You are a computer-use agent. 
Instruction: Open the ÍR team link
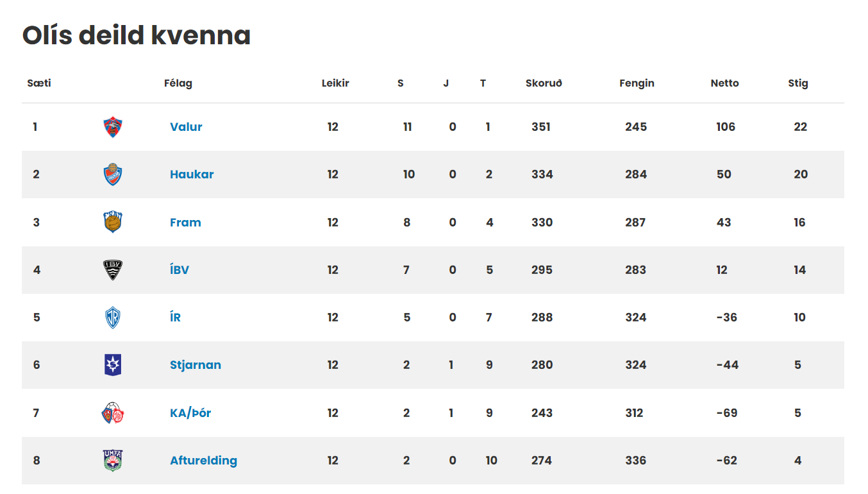point(175,318)
